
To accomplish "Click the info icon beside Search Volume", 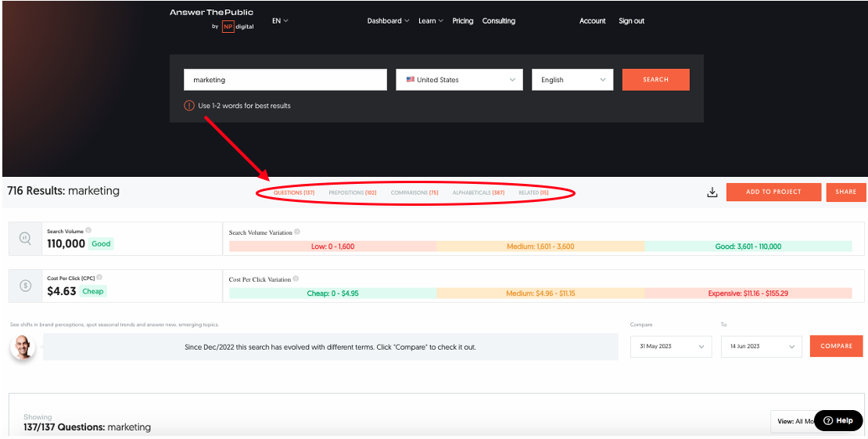I will click(x=88, y=231).
